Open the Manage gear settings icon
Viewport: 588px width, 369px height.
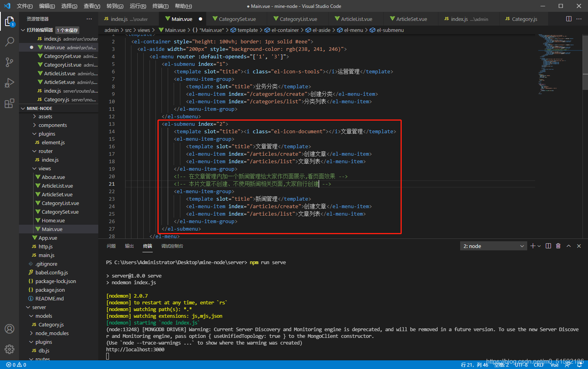tap(9, 349)
